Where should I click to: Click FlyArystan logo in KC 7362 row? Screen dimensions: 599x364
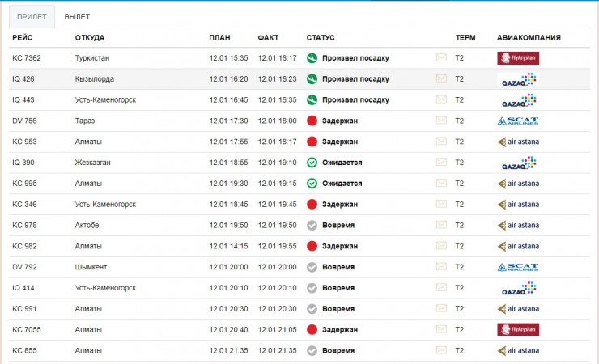(x=518, y=58)
